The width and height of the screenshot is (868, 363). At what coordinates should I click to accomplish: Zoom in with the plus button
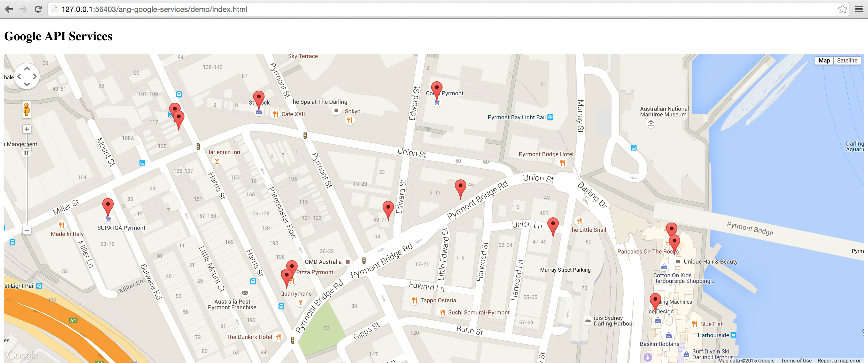coord(27,129)
